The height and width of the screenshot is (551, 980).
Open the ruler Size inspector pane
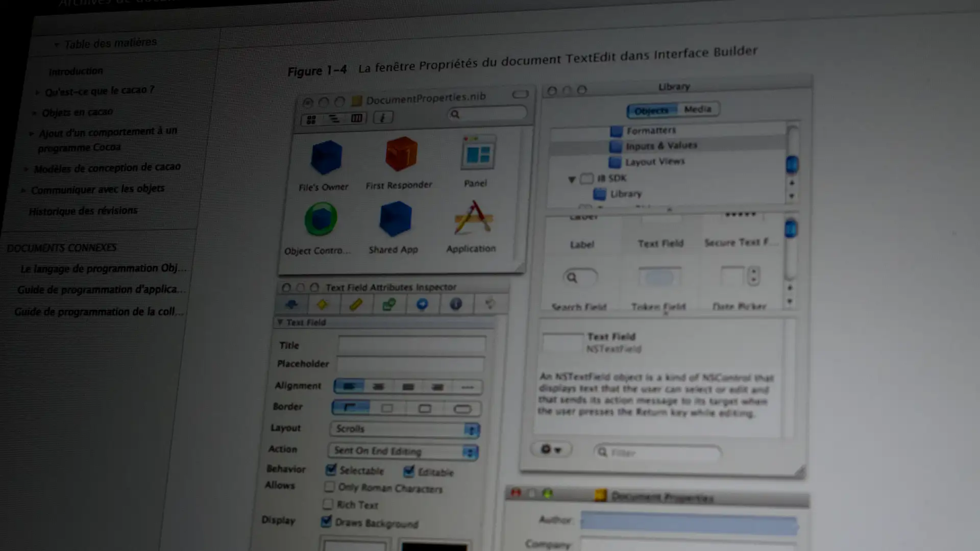[356, 305]
